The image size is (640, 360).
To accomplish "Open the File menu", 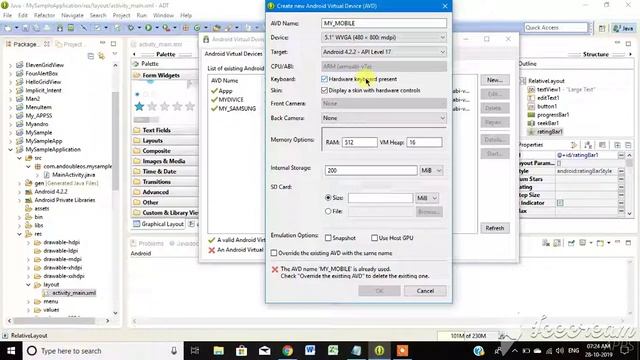I will pos(7,15).
